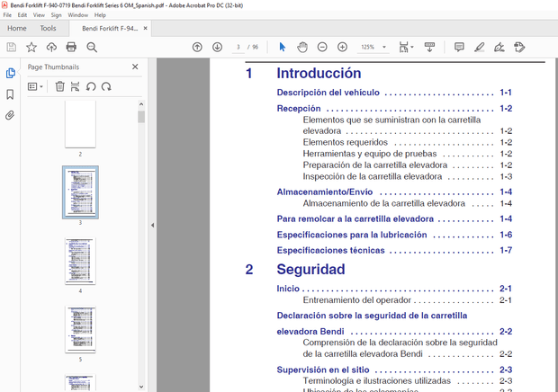Select the page 4 thumbnail
558x392 pixels.
[80, 261]
